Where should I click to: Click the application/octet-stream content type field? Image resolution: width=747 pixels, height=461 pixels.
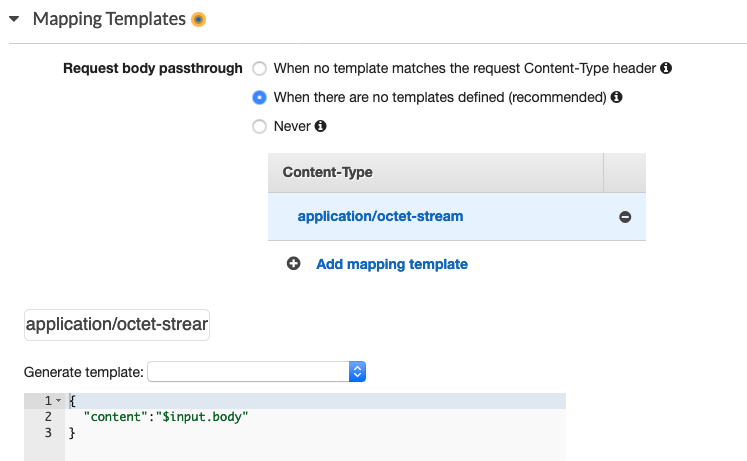coord(117,325)
